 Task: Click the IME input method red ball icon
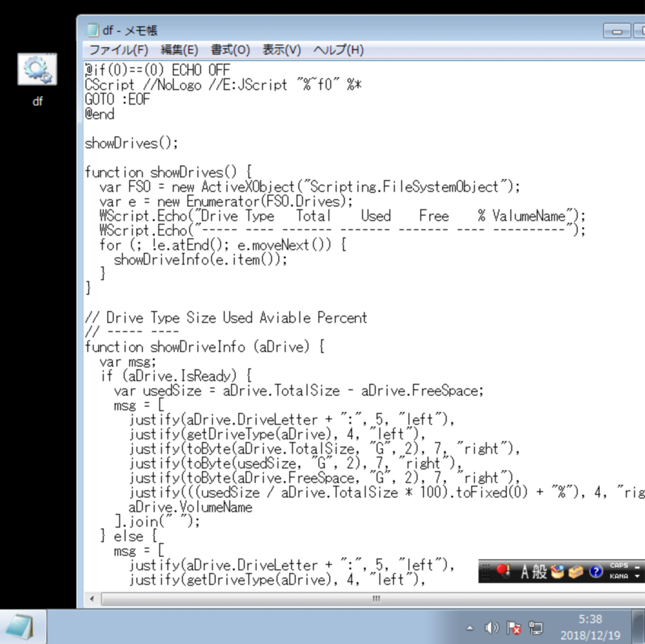(x=504, y=571)
